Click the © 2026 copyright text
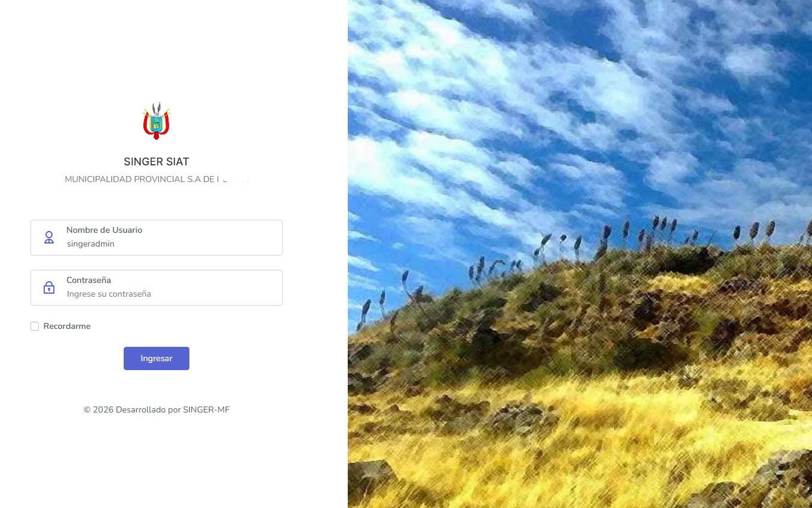 [99, 410]
